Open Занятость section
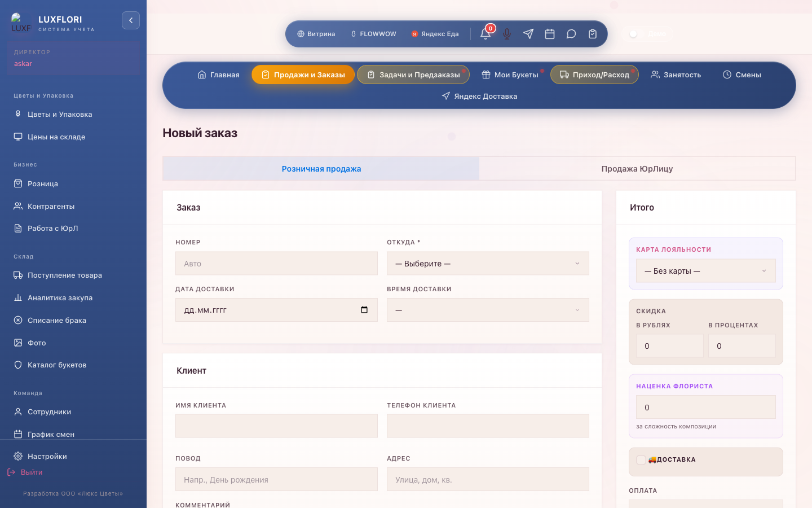Screen dimensions: 812x508 [x=676, y=75]
